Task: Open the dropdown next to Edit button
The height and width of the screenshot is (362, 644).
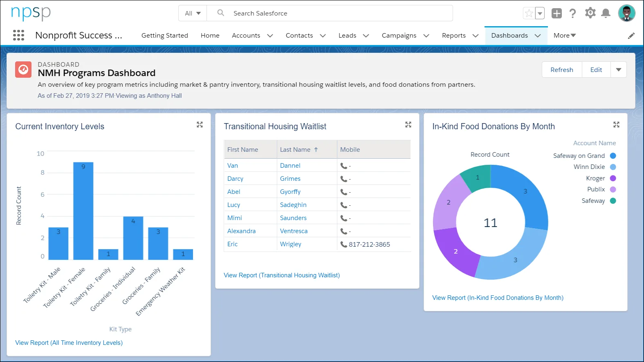Action: 619,70
